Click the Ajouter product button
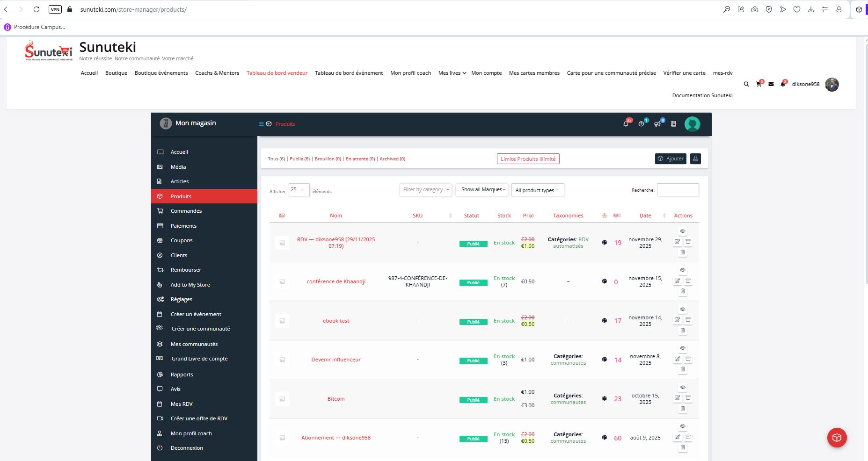Viewport: 868px width, 461px height. tap(671, 158)
